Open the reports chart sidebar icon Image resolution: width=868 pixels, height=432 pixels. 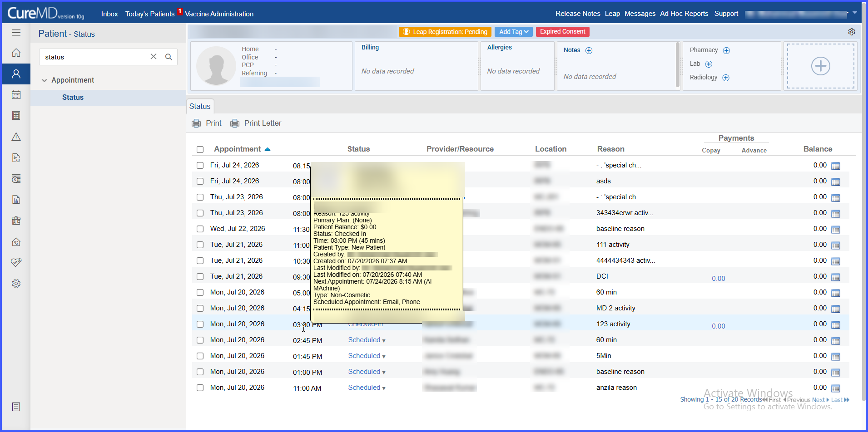click(16, 200)
